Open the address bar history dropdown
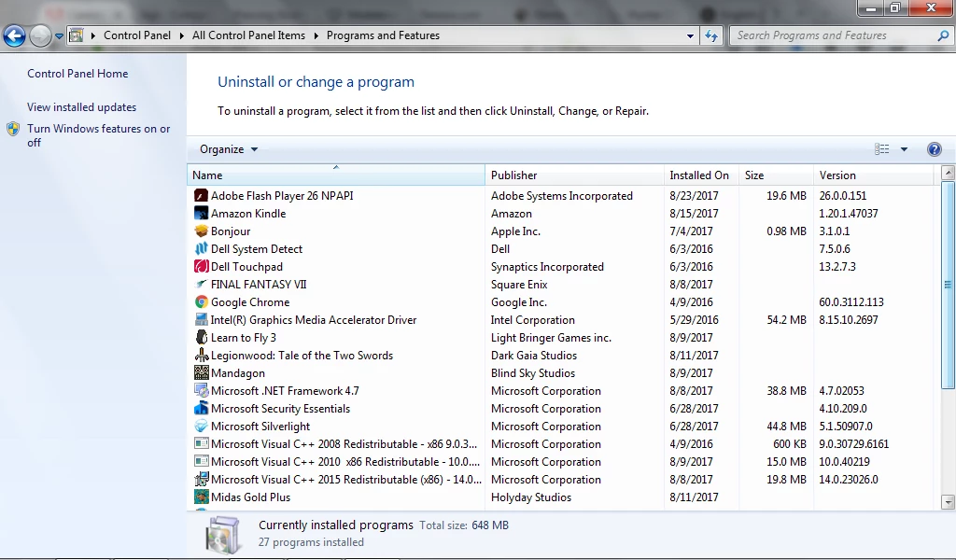 [x=690, y=36]
